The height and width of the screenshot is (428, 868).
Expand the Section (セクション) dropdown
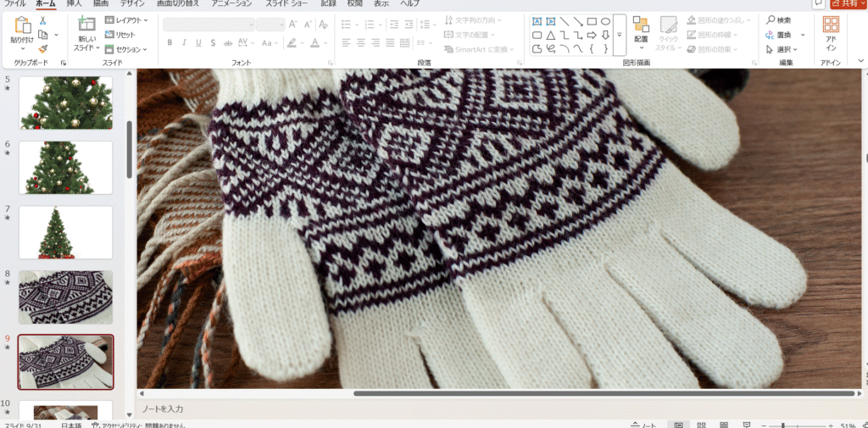pos(128,49)
